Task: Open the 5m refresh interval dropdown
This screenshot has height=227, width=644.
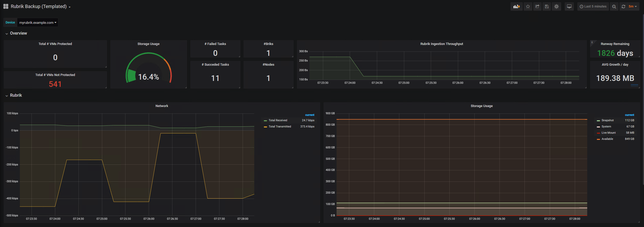Action: pos(633,6)
